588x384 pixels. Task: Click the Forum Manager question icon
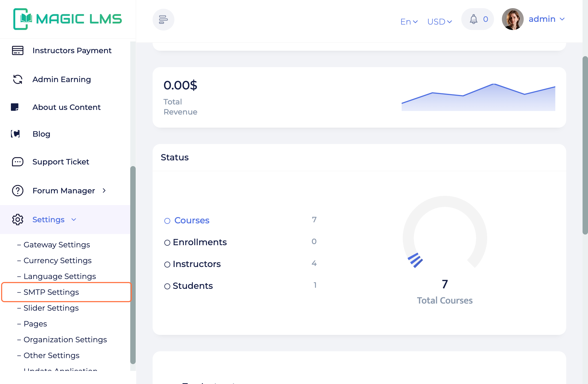tap(18, 191)
